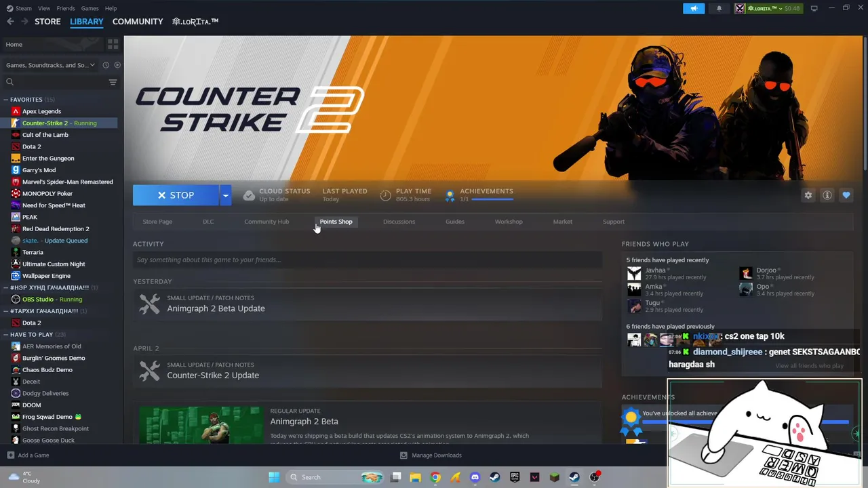This screenshot has width=868, height=488.
Task: Open the Community Hub link
Action: pyautogui.click(x=267, y=222)
